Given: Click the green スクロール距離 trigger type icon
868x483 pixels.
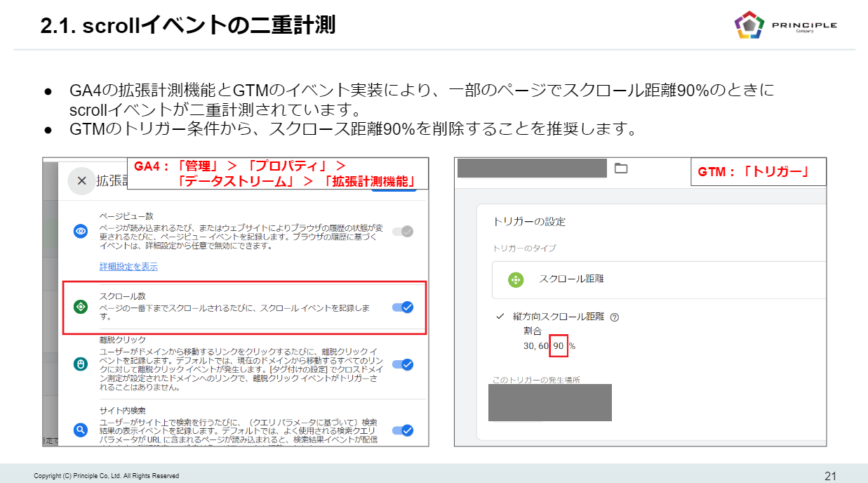Looking at the screenshot, I should coord(516,279).
